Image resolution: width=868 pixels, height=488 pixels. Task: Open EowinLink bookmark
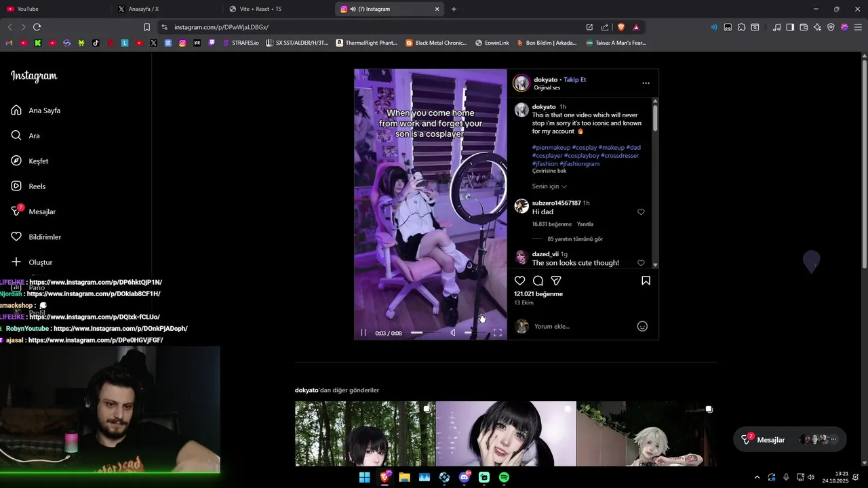pos(492,43)
